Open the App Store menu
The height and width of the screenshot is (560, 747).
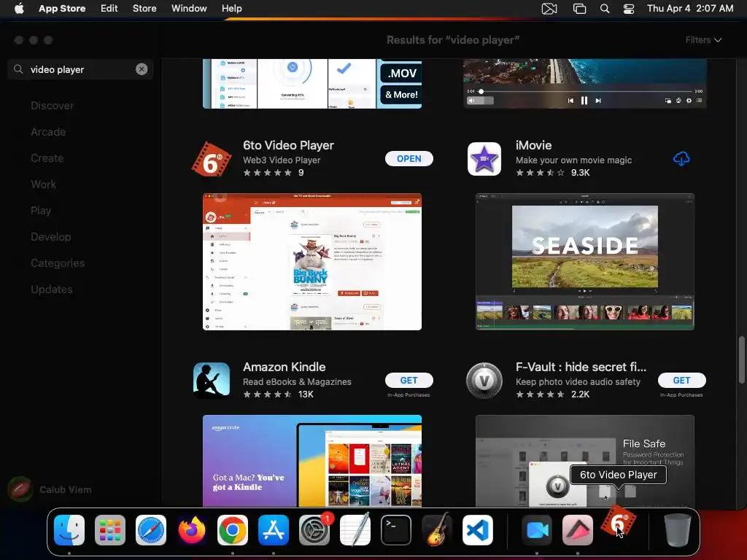[x=62, y=8]
